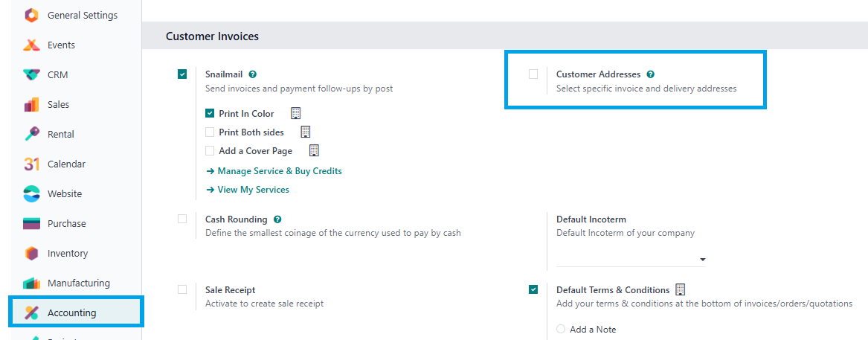Enable the Customer Addresses checkbox
The width and height of the screenshot is (868, 340).
(533, 74)
